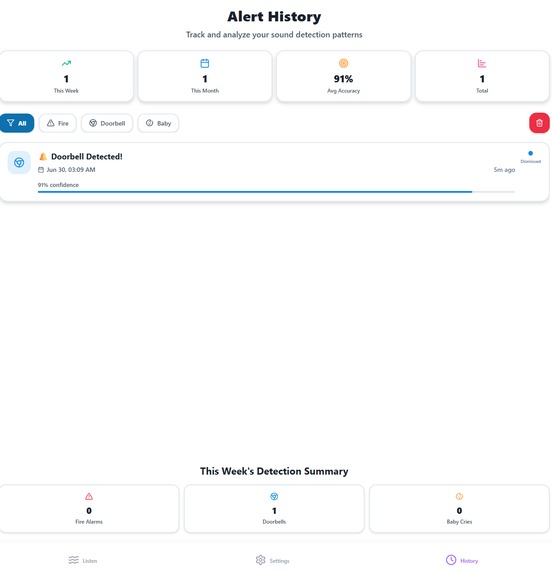Open the Baby Cries summary card
The image size is (552, 573).
click(x=459, y=508)
